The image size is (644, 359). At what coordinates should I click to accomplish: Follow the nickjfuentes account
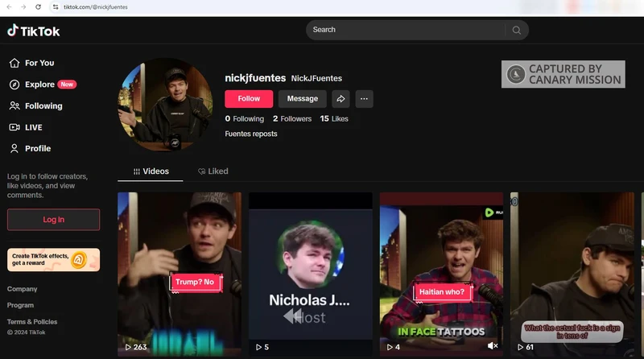click(x=249, y=98)
